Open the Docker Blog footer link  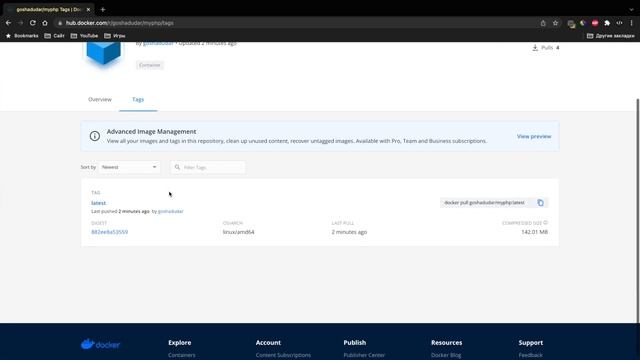pos(446,356)
